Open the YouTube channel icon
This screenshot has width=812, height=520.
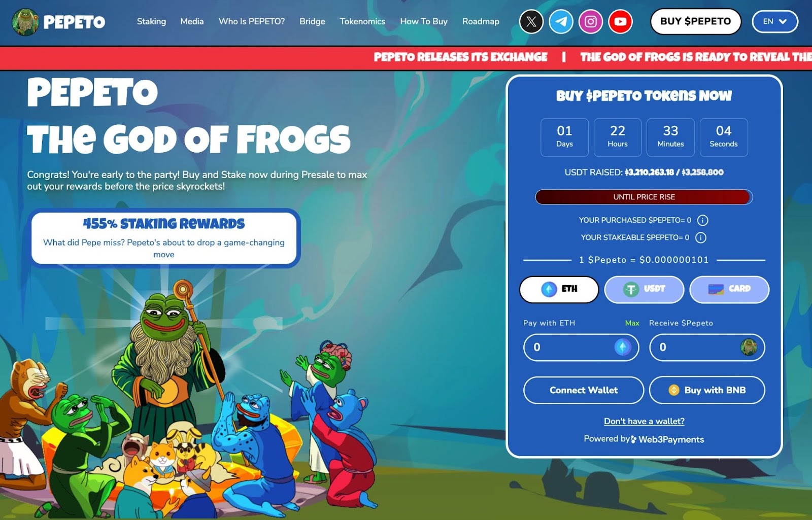pyautogui.click(x=620, y=22)
